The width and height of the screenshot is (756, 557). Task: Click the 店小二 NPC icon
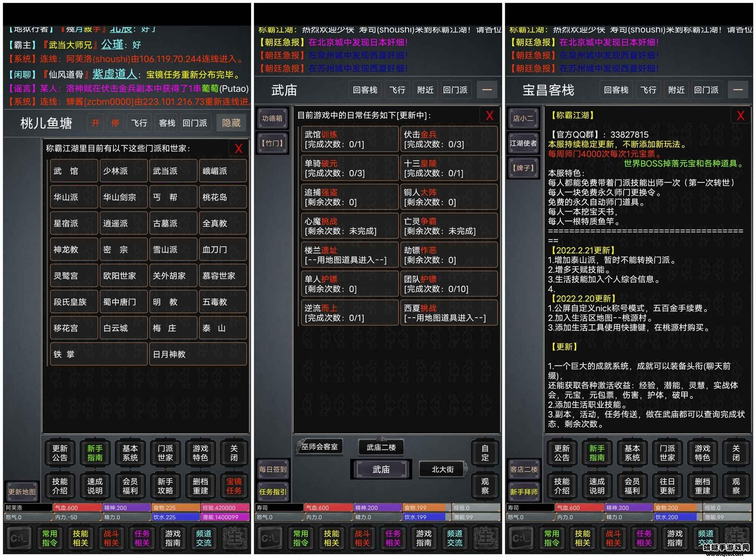523,118
